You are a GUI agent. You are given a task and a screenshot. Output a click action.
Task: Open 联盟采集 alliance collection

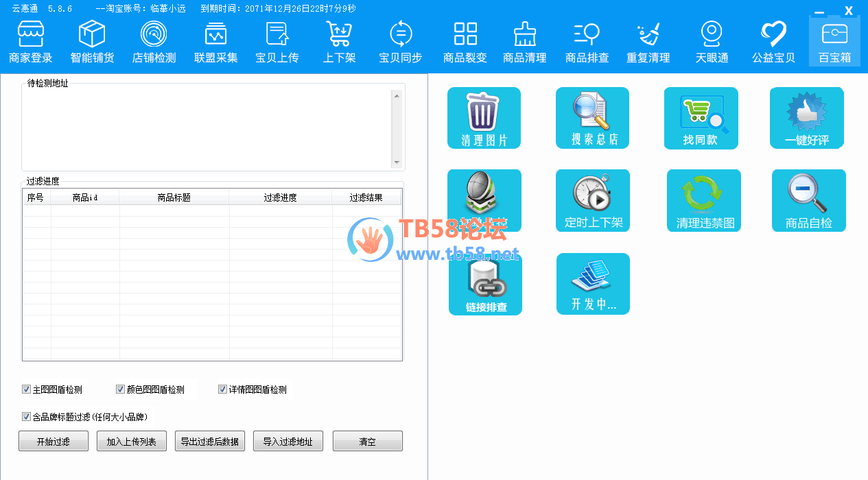[215, 43]
